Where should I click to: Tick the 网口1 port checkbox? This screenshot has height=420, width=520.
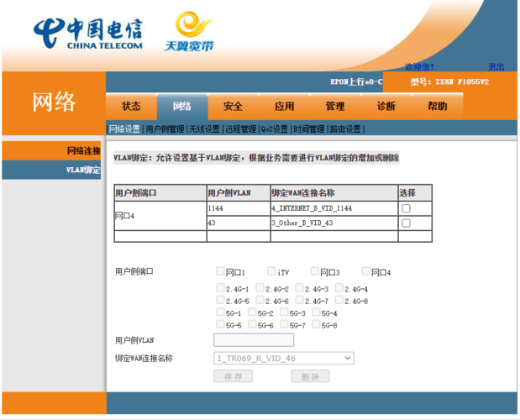220,271
